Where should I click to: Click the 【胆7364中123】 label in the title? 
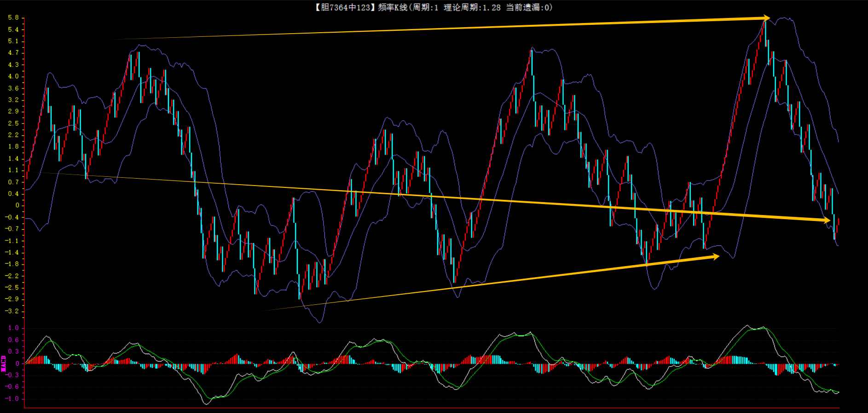point(345,7)
